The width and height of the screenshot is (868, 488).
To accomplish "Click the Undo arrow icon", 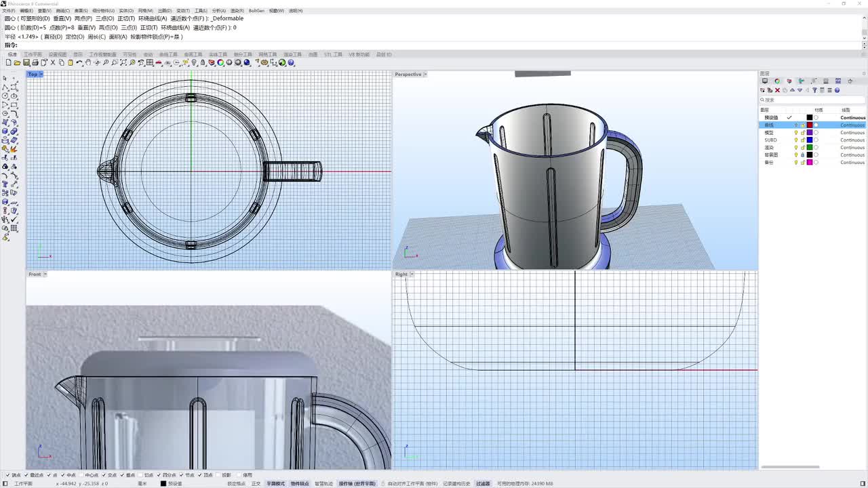I will pyautogui.click(x=79, y=63).
